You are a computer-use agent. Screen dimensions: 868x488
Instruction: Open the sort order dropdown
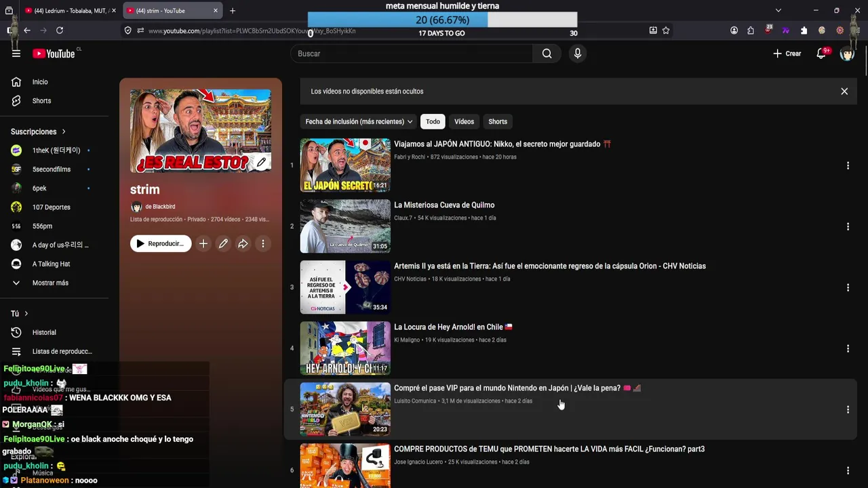pos(359,121)
